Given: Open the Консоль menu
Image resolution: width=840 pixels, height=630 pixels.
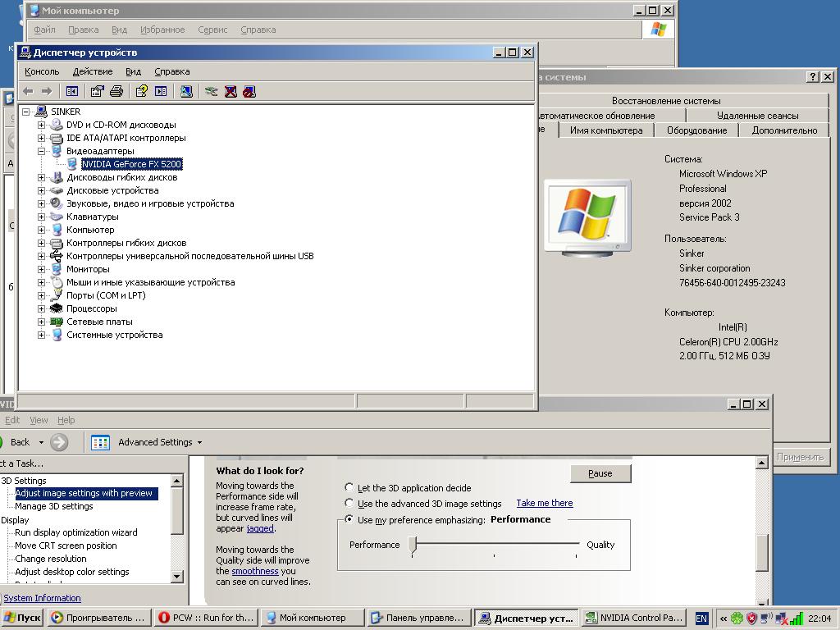Looking at the screenshot, I should pos(42,71).
